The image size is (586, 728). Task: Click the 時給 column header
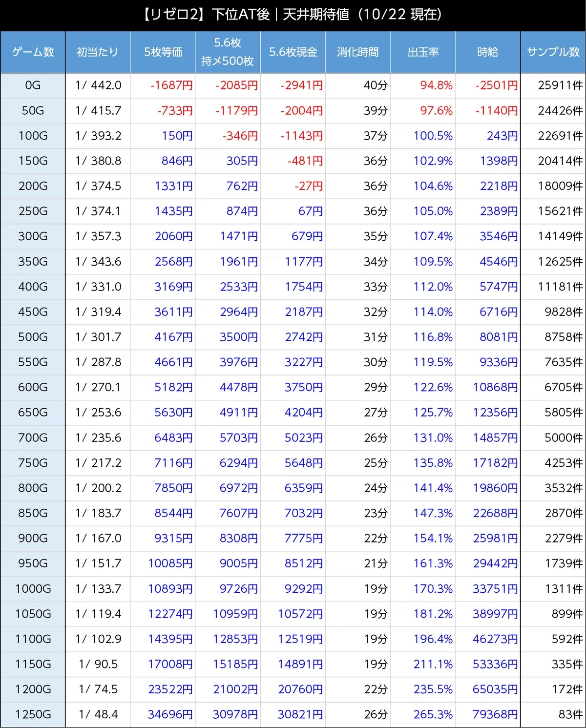488,52
